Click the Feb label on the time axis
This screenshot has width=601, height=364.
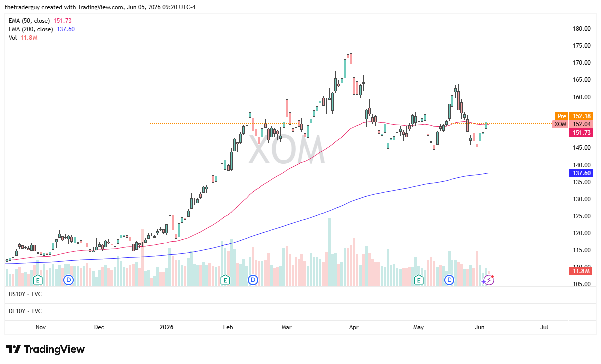228,327
